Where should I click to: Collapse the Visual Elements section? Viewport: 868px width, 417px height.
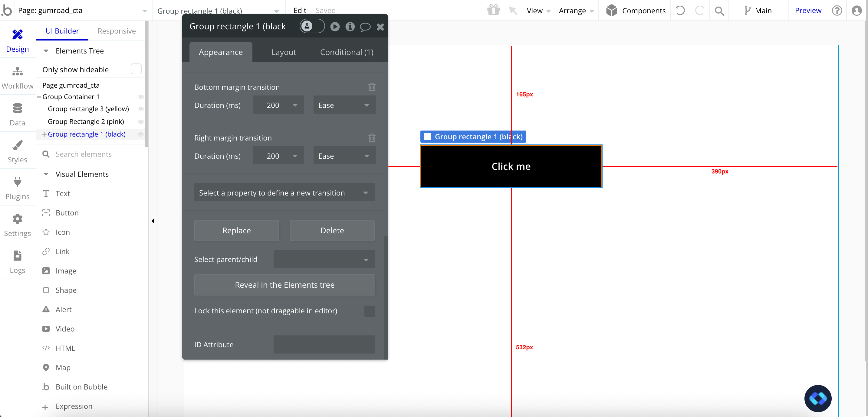[46, 174]
